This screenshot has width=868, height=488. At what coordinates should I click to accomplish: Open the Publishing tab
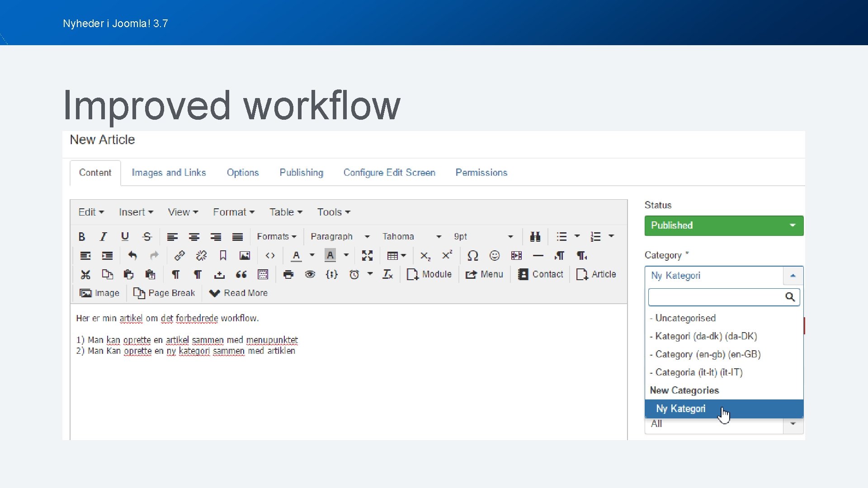point(302,173)
